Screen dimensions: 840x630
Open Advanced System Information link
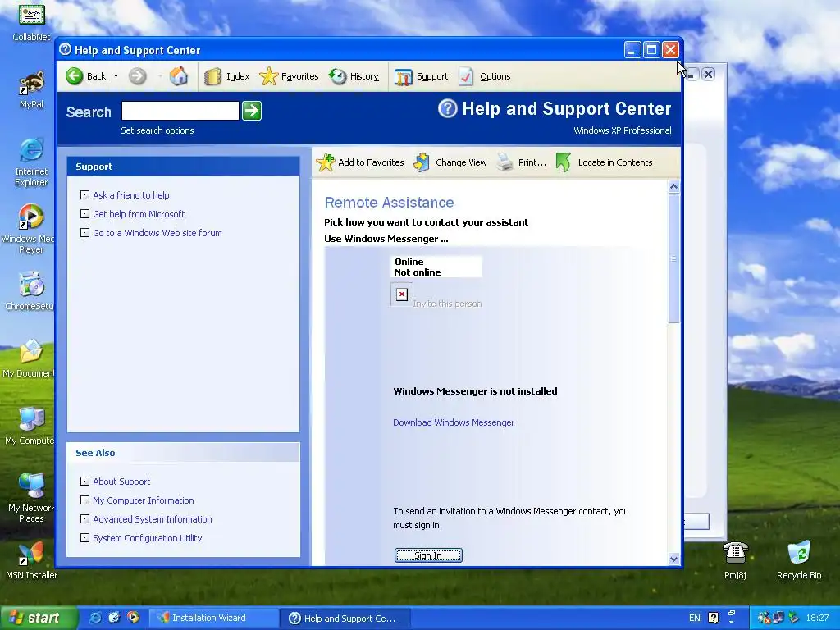[153, 519]
